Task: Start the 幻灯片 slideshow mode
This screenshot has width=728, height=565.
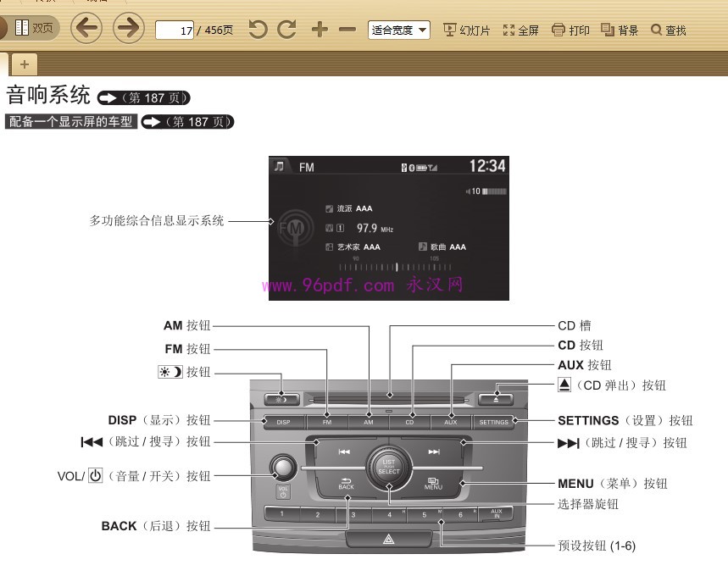Action: 466,28
